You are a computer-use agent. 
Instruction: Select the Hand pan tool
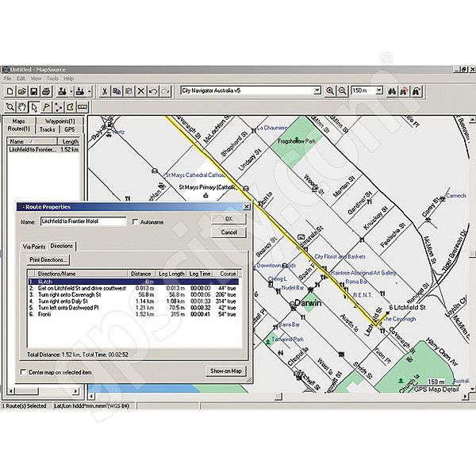[22, 106]
